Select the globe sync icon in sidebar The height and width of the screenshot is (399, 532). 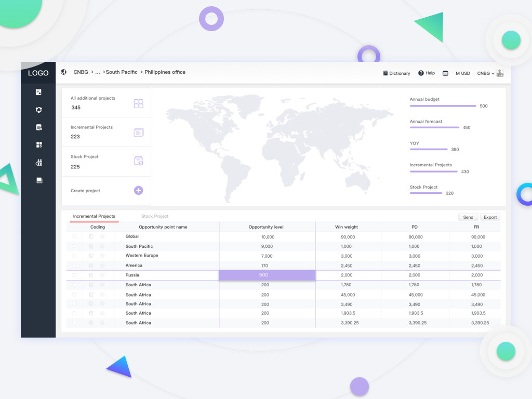(38, 110)
